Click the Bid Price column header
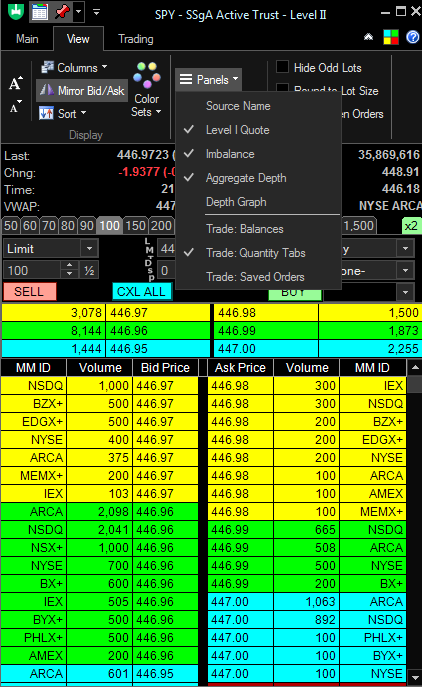 click(165, 368)
